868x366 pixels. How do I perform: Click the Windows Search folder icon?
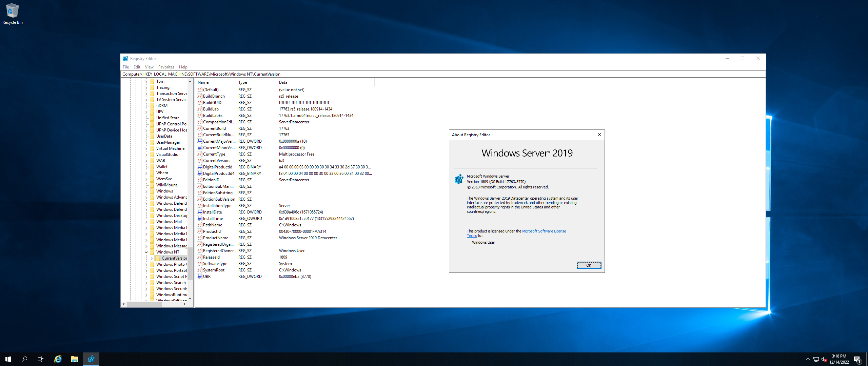click(x=152, y=283)
